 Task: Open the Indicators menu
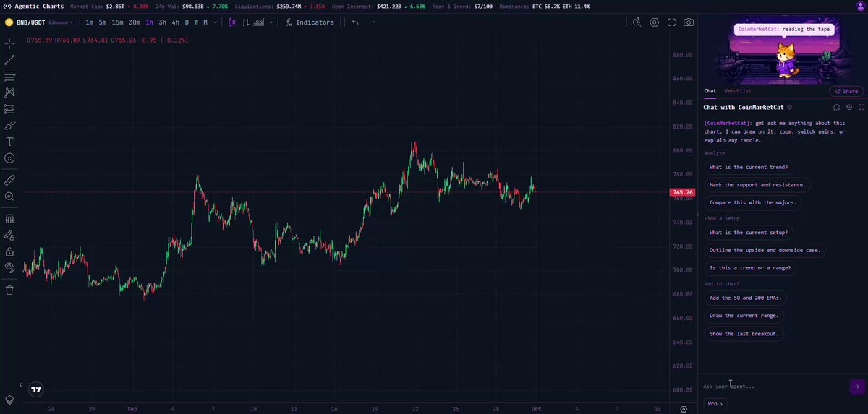310,22
